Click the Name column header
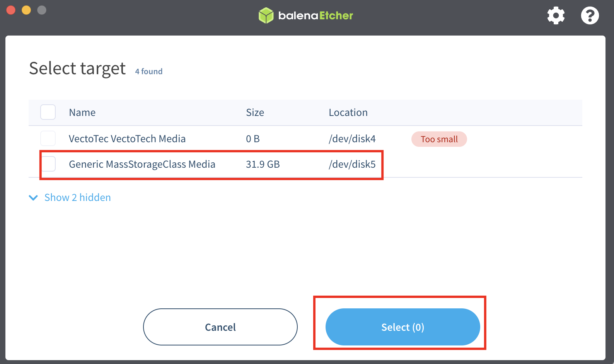614x364 pixels. pos(82,112)
